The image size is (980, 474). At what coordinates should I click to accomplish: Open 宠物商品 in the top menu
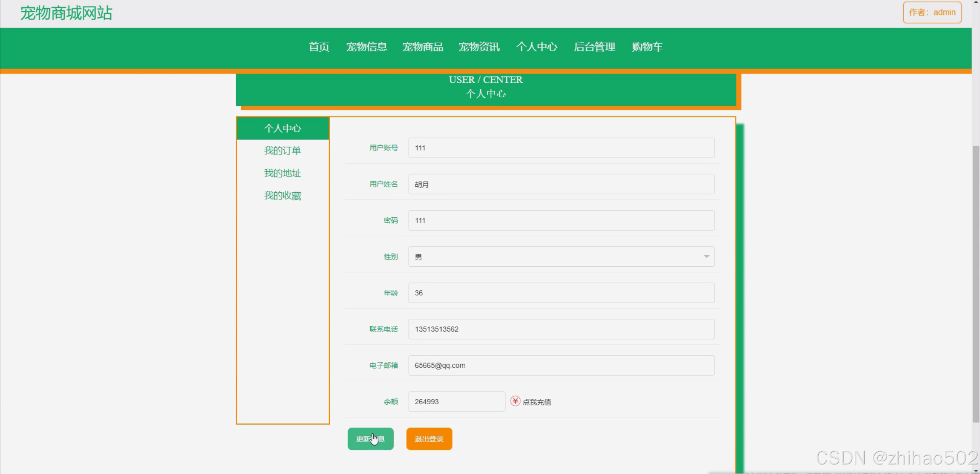pos(422,47)
